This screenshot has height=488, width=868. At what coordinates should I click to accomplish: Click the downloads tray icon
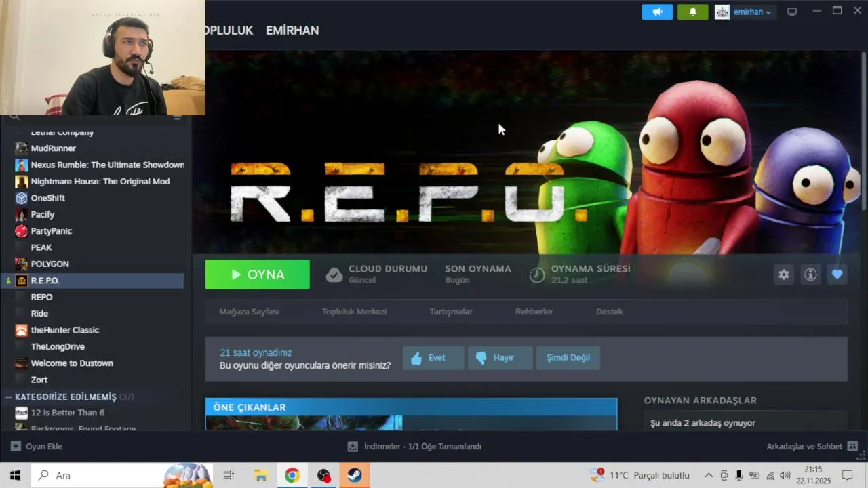coord(353,447)
